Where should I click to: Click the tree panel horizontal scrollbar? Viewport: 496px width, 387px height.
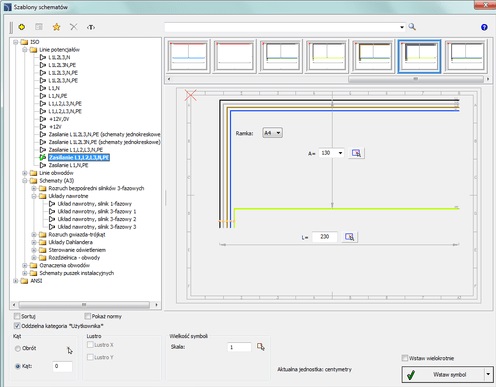pos(84,305)
